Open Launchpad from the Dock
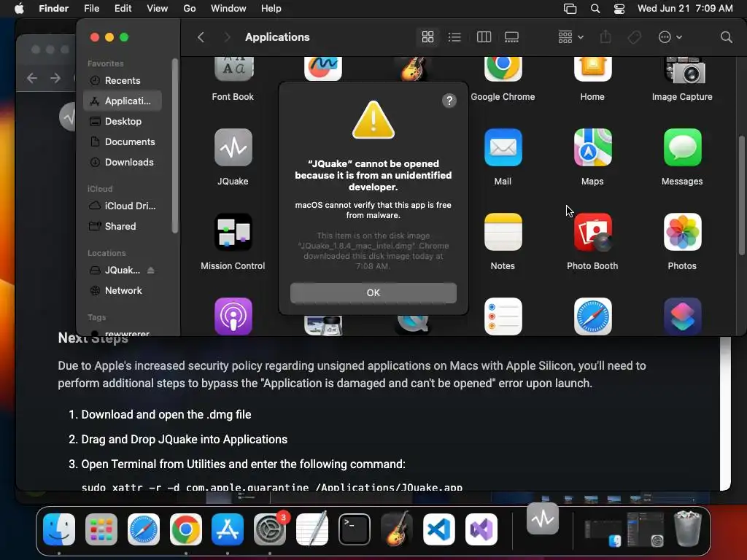The width and height of the screenshot is (747, 560). point(101,529)
